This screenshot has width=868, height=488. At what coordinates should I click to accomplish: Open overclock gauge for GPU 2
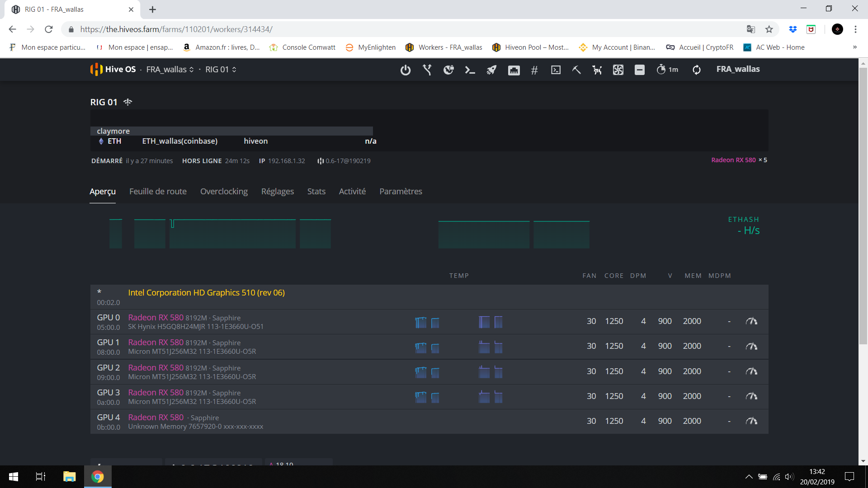751,371
